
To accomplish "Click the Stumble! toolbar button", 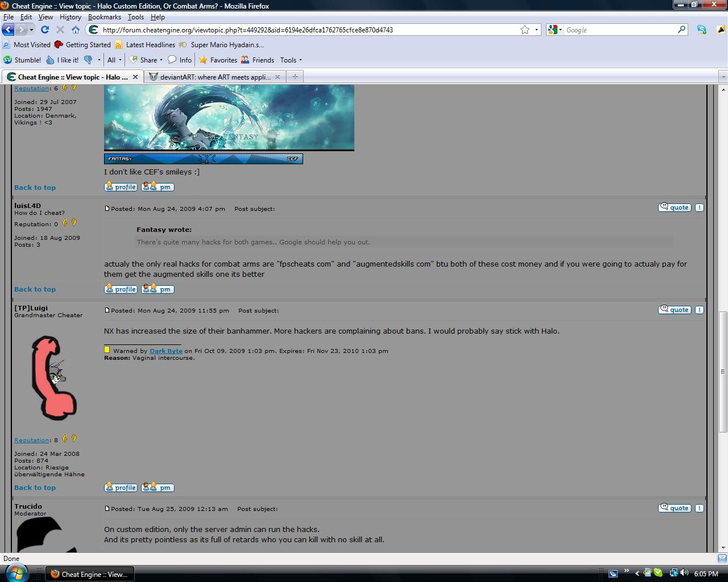I will click(x=22, y=60).
